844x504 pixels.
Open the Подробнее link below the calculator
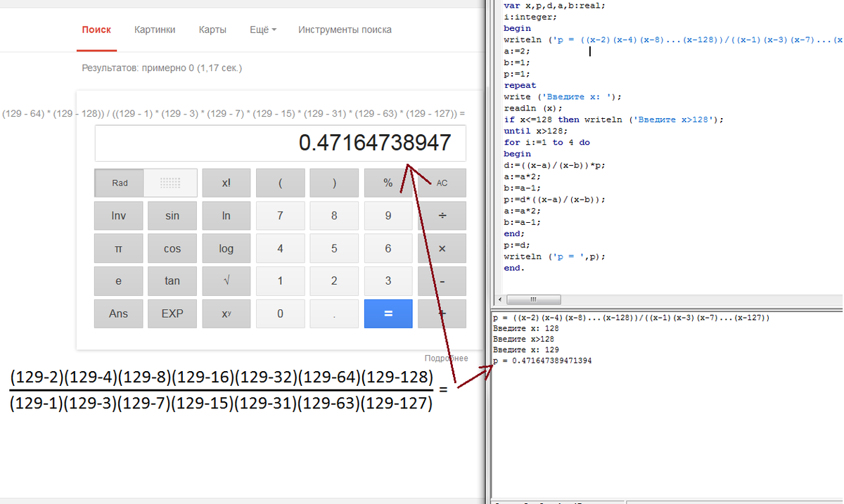(446, 358)
